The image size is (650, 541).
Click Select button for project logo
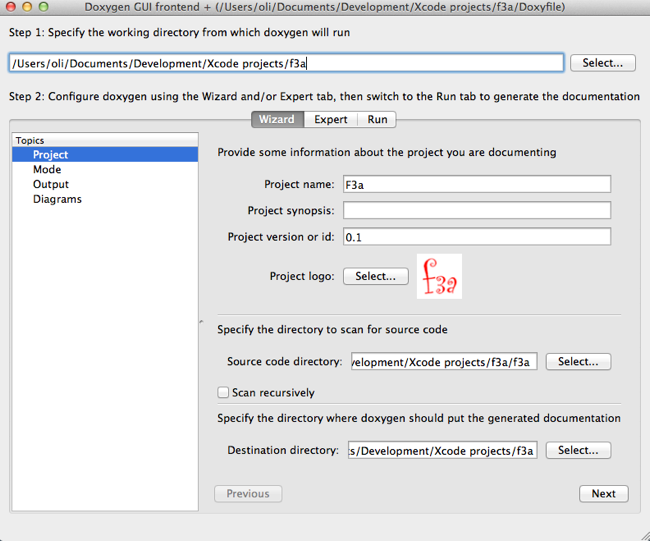pos(375,276)
